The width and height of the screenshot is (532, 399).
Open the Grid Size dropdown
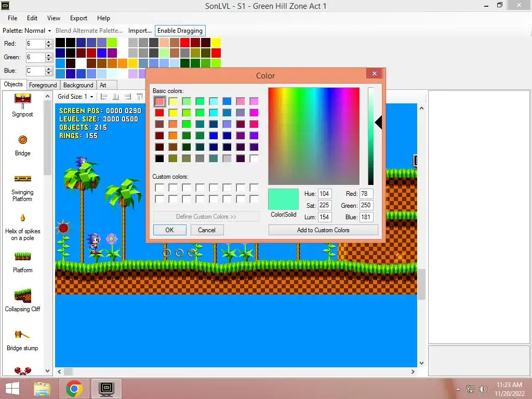(75, 97)
